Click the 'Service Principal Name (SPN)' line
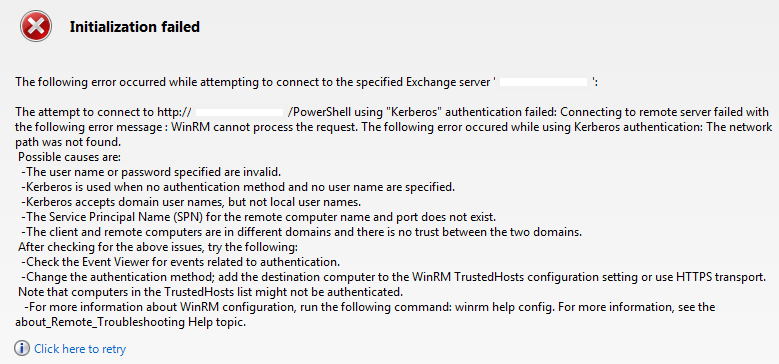 tap(259, 218)
